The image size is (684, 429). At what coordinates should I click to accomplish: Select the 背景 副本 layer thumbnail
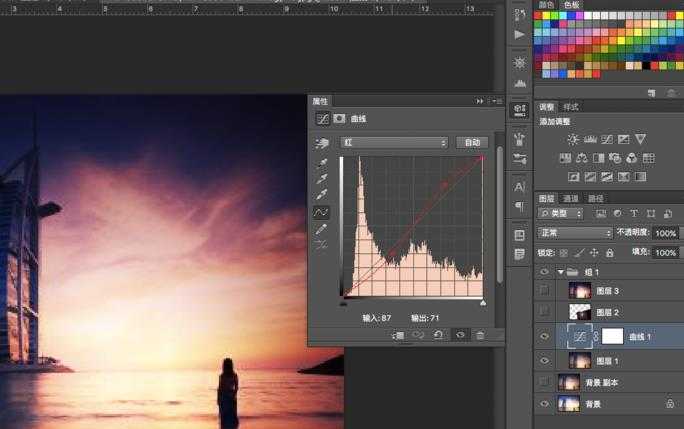(x=569, y=382)
